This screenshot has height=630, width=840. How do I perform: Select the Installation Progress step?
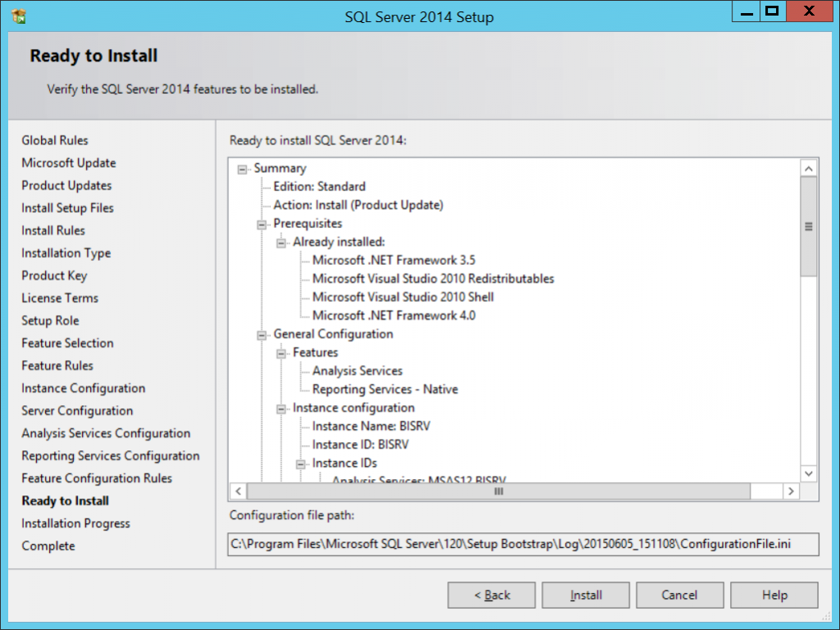[x=75, y=523]
